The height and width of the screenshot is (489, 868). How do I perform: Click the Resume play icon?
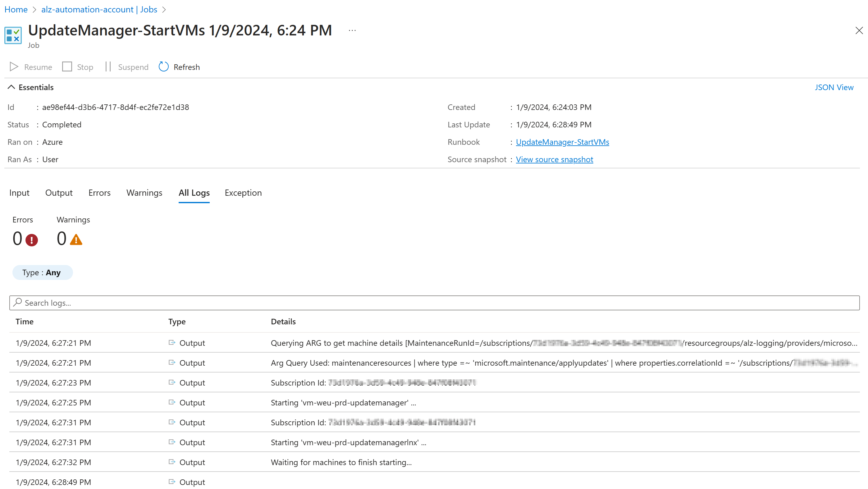[14, 67]
